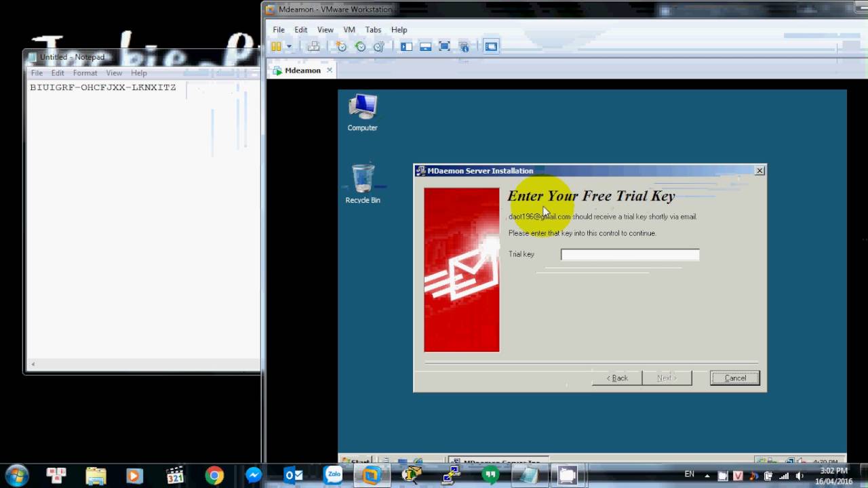Click the Unity mode toolbar icon

[464, 47]
